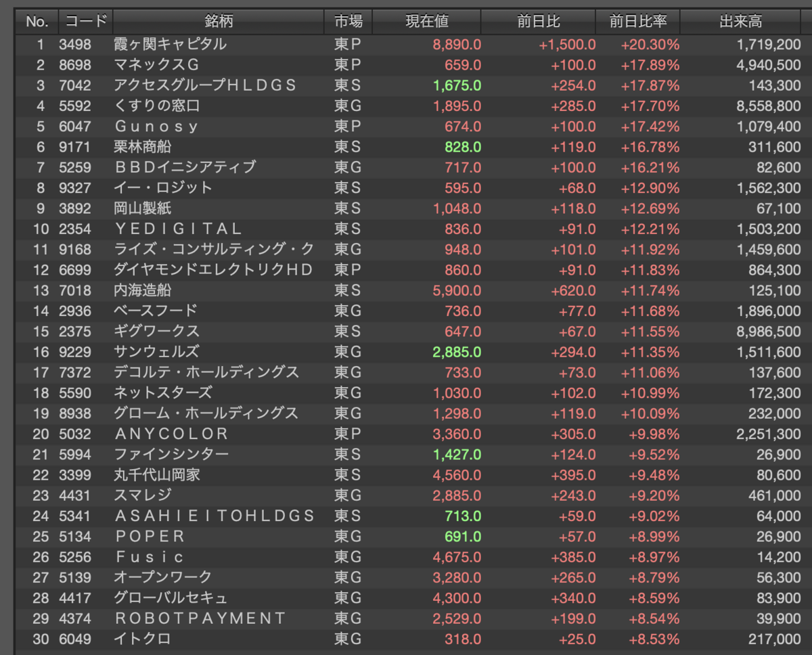
Task: Click the percentage +8.53%
Action: 654,639
